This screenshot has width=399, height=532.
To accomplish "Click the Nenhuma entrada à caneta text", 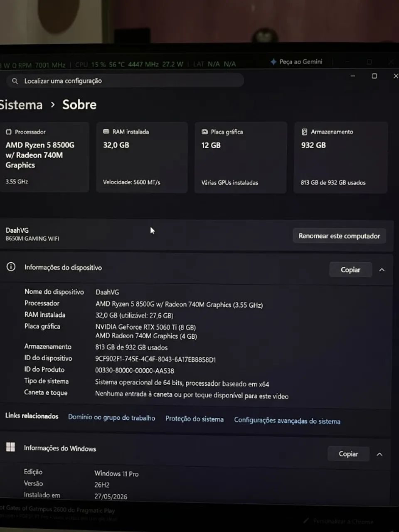I will (192, 395).
